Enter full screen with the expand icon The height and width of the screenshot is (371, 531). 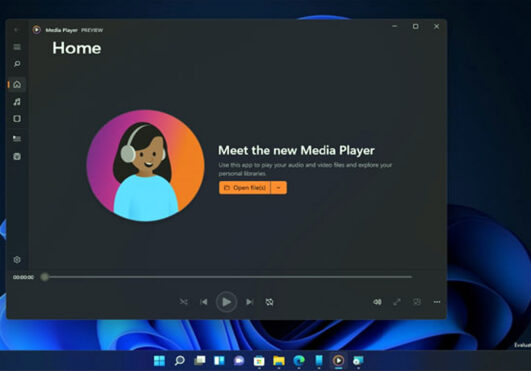pyautogui.click(x=397, y=302)
